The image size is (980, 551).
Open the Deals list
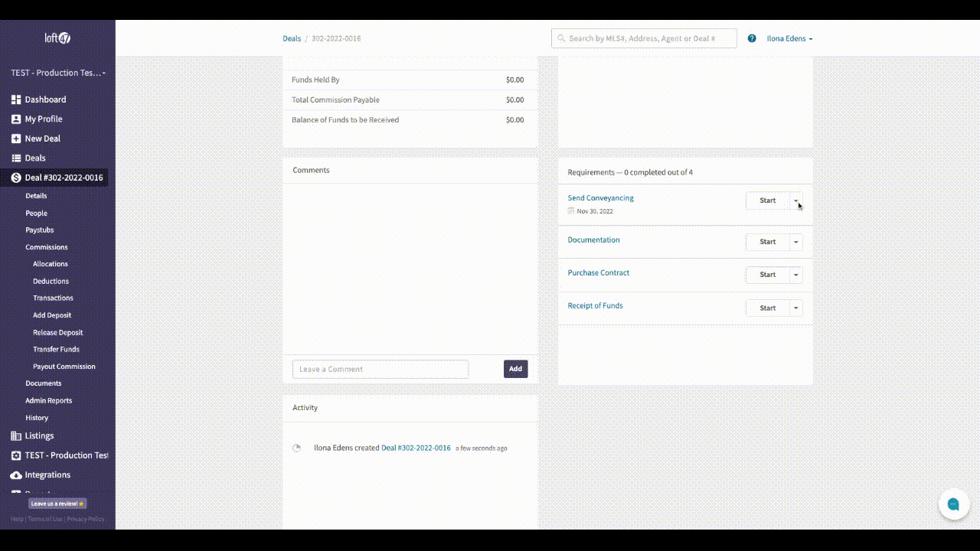(x=35, y=158)
